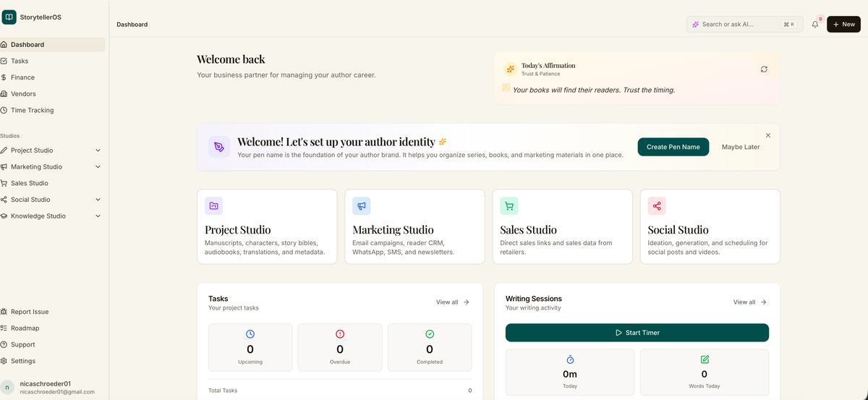This screenshot has width=868, height=400.
Task: Open the Project Studio card
Action: [267, 226]
